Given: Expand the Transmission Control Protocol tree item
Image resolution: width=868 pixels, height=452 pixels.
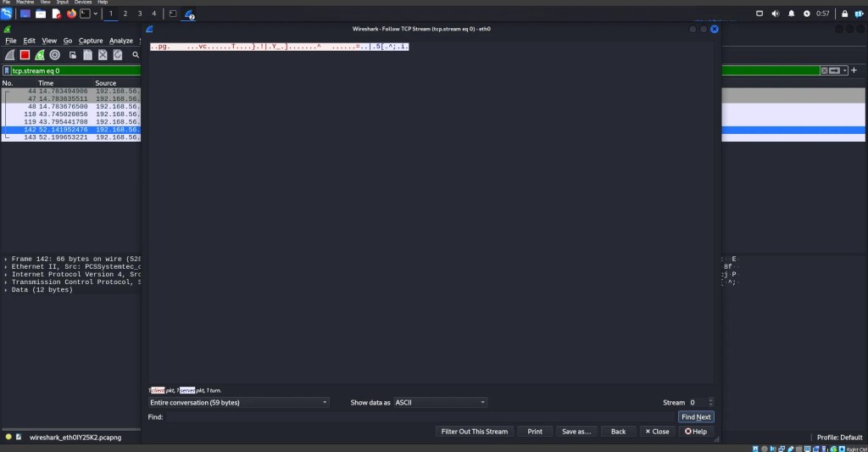Looking at the screenshot, I should [7, 282].
